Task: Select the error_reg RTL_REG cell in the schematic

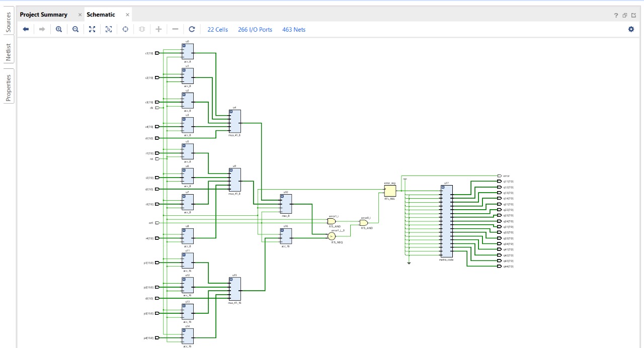Action: [390, 191]
